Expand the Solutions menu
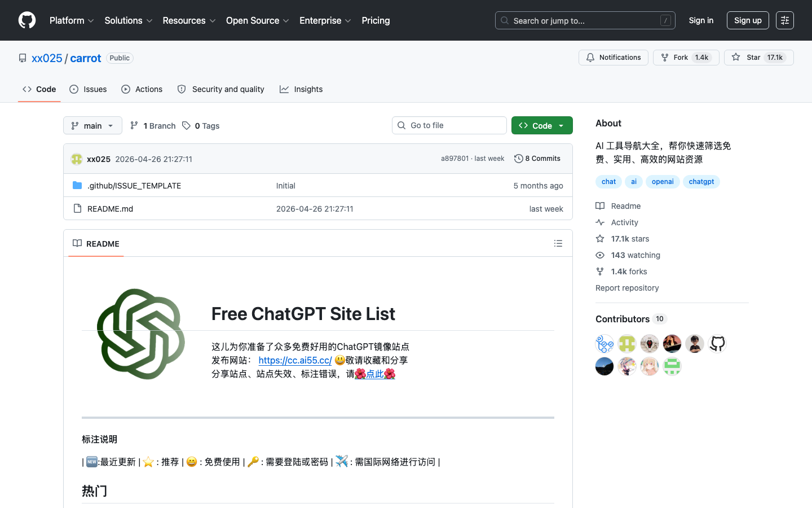This screenshot has height=508, width=812. (129, 20)
